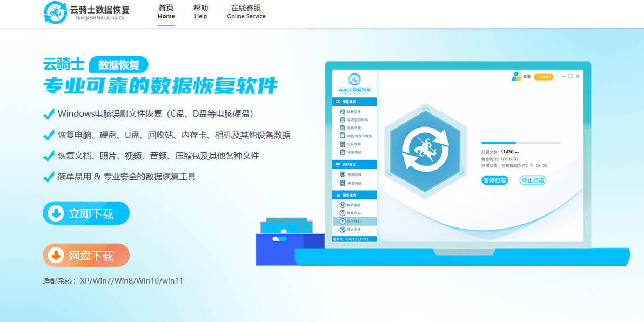This screenshot has height=322, width=644.
Task: Open 关于我们 in preview sidebar
Action: 354,222
